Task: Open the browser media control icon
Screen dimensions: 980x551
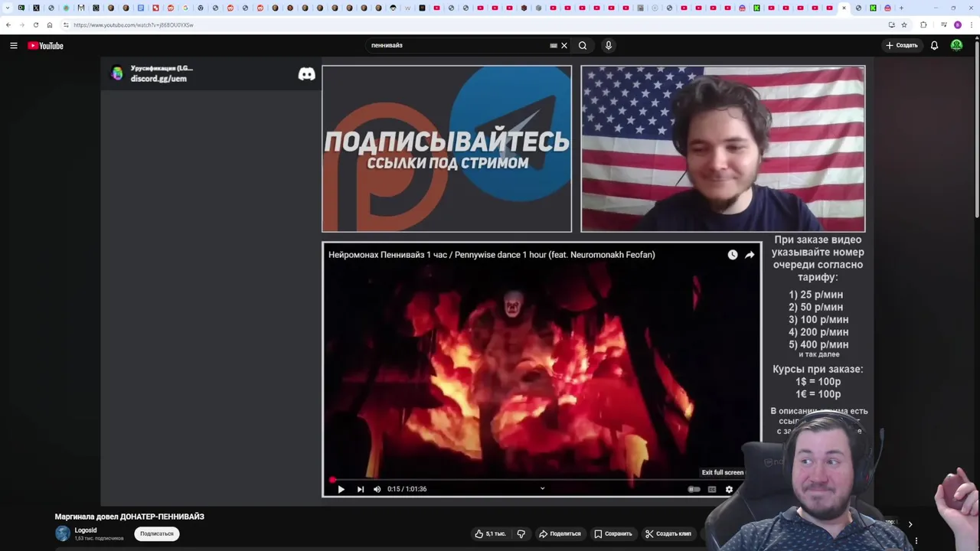Action: click(943, 24)
